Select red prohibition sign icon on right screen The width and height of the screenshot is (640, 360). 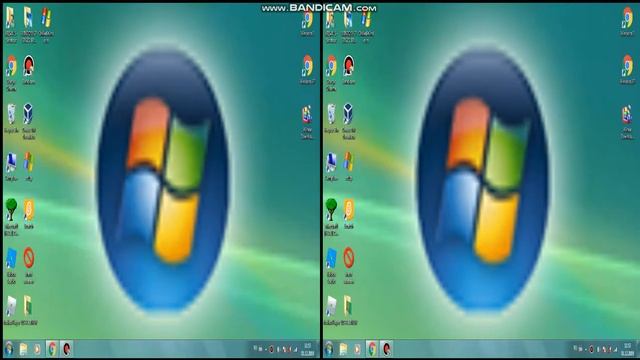click(x=349, y=258)
